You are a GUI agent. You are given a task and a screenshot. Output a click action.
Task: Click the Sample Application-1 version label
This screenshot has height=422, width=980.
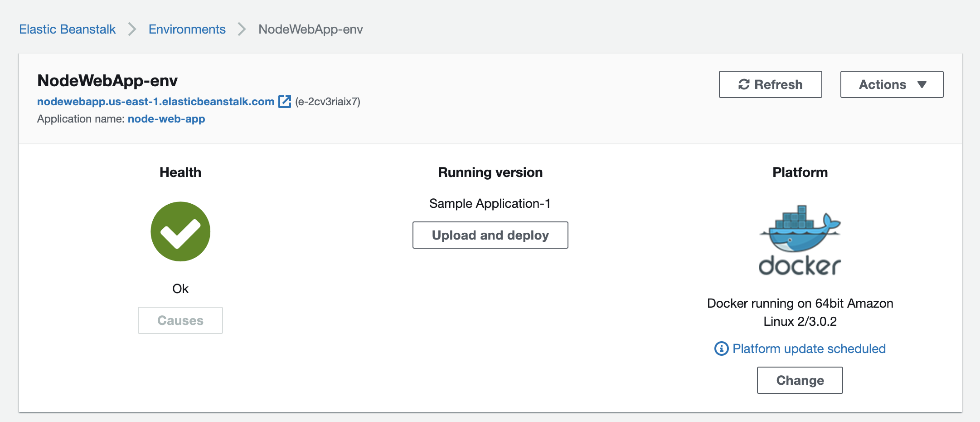pyautogui.click(x=490, y=203)
